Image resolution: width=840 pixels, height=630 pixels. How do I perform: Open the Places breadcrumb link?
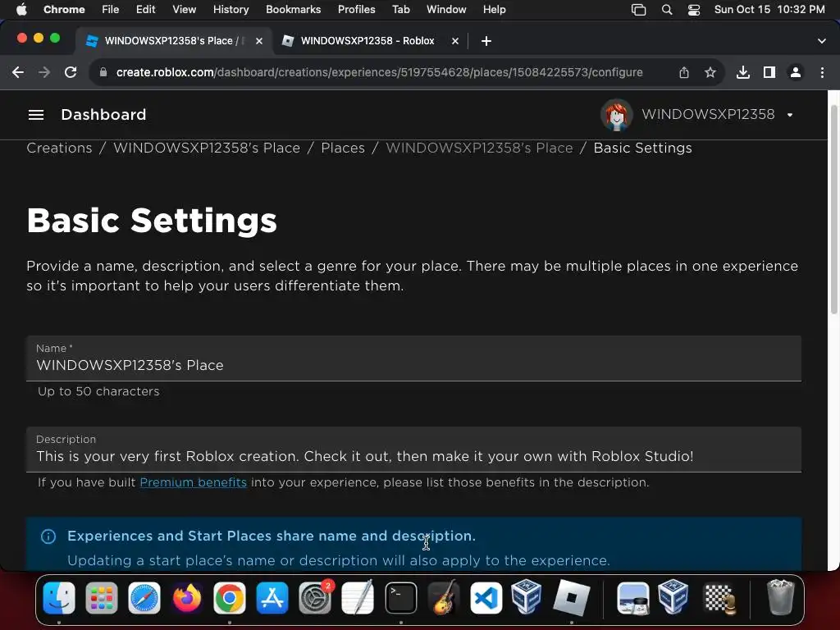coord(343,148)
